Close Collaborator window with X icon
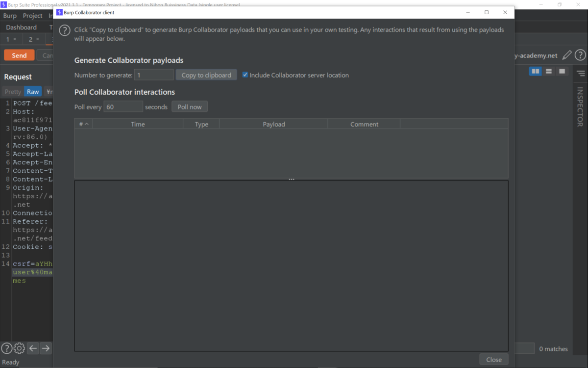The width and height of the screenshot is (588, 368). [x=505, y=12]
